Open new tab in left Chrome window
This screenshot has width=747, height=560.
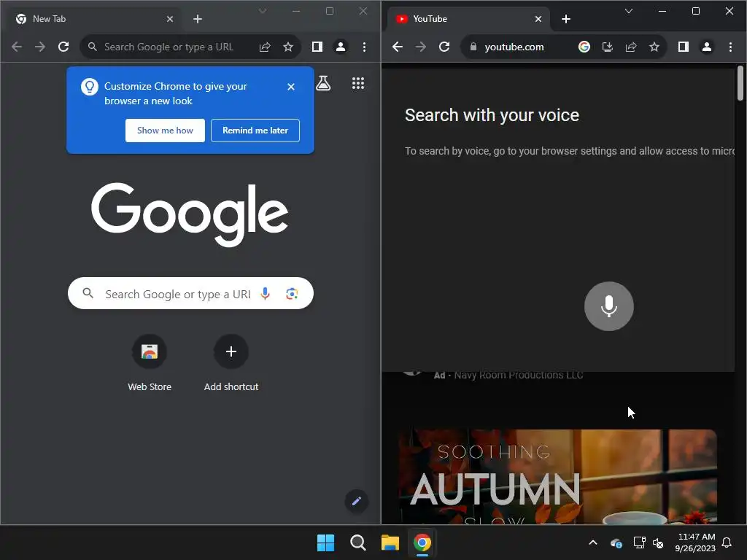pyautogui.click(x=198, y=19)
